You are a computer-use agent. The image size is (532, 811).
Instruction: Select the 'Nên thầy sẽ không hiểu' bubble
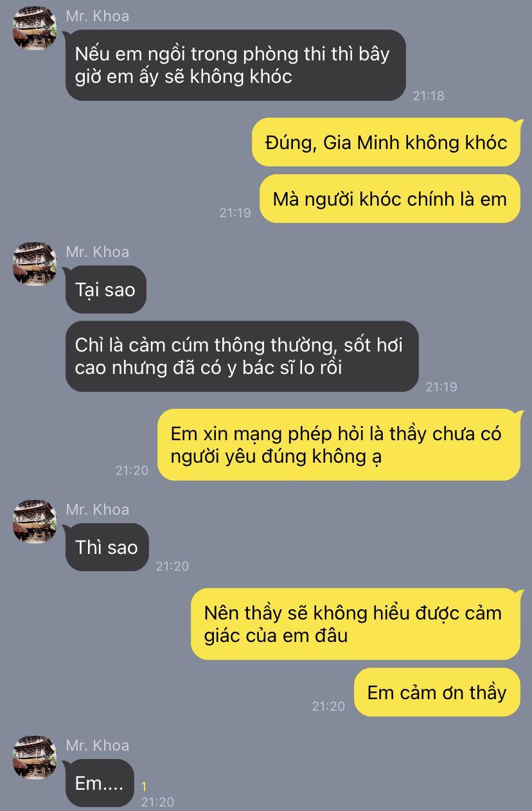[356, 623]
